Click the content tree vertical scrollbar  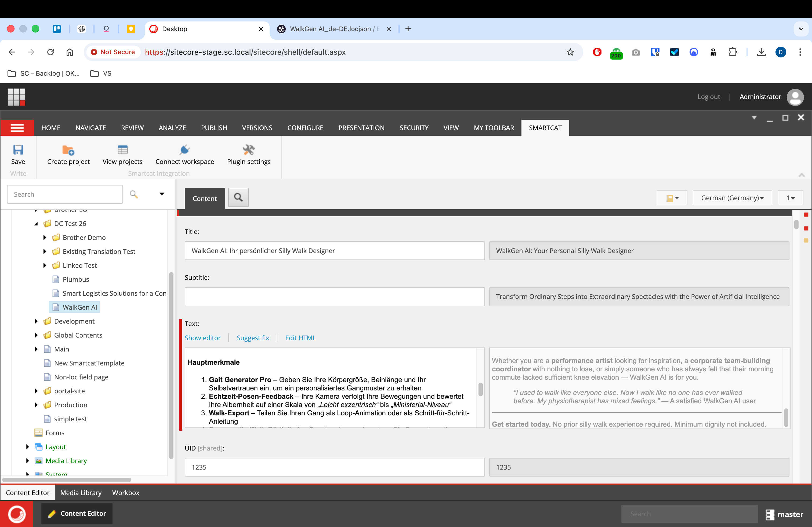click(171, 365)
